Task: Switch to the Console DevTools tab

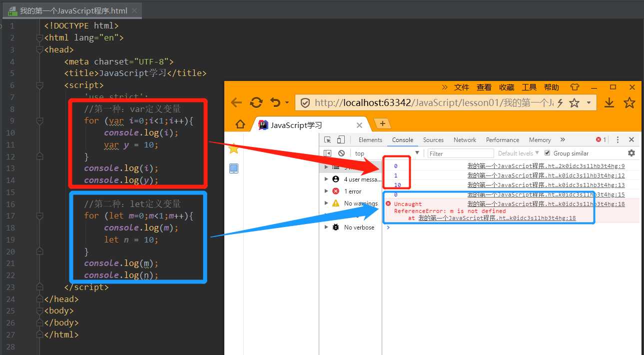Action: 403,140
